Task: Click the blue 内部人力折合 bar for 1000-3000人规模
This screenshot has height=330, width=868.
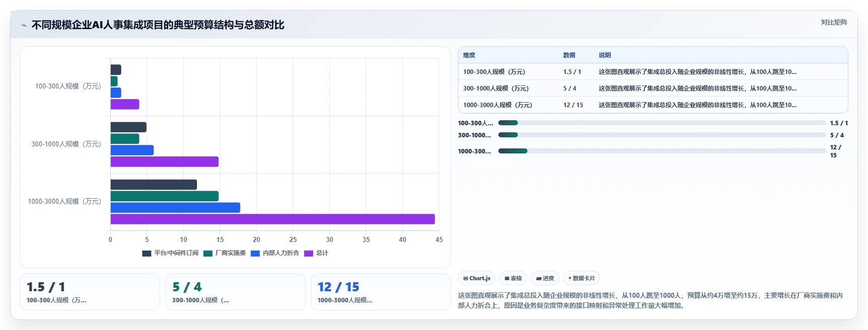Action: point(175,208)
